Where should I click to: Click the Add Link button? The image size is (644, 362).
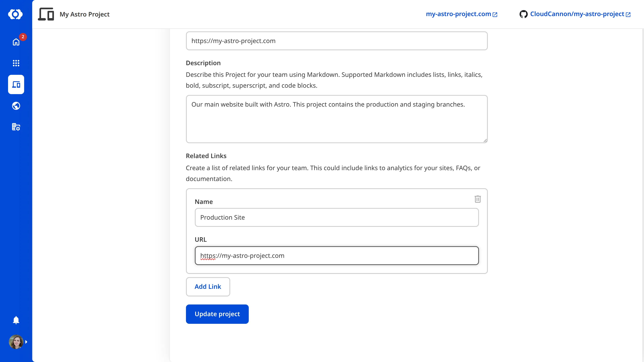point(208,287)
